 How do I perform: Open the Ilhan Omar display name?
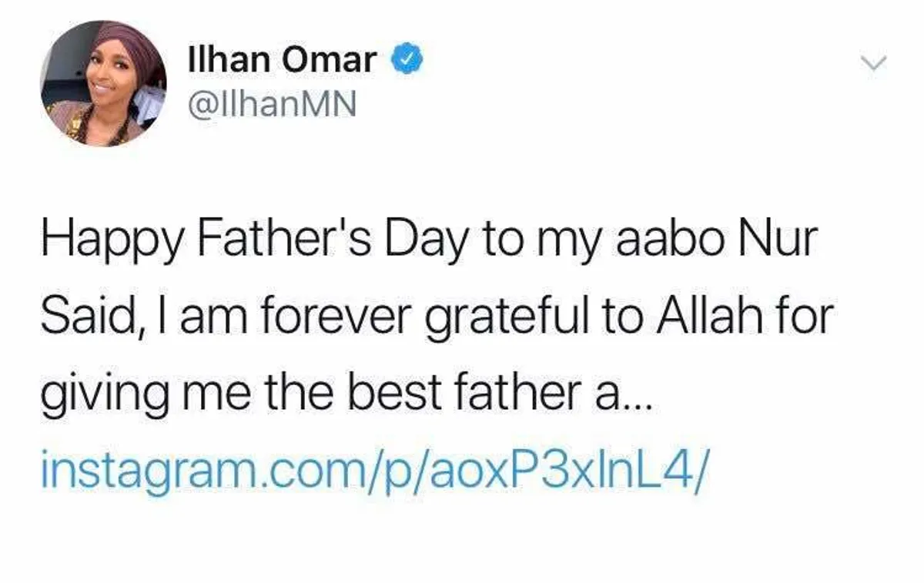click(283, 60)
